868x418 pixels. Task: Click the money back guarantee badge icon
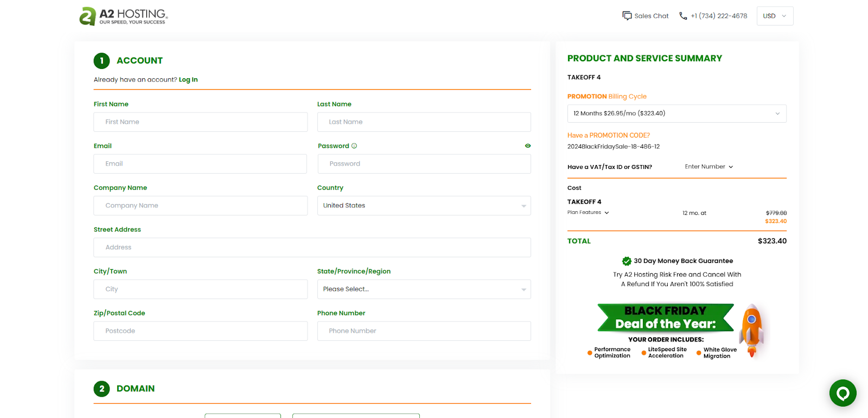coord(627,261)
